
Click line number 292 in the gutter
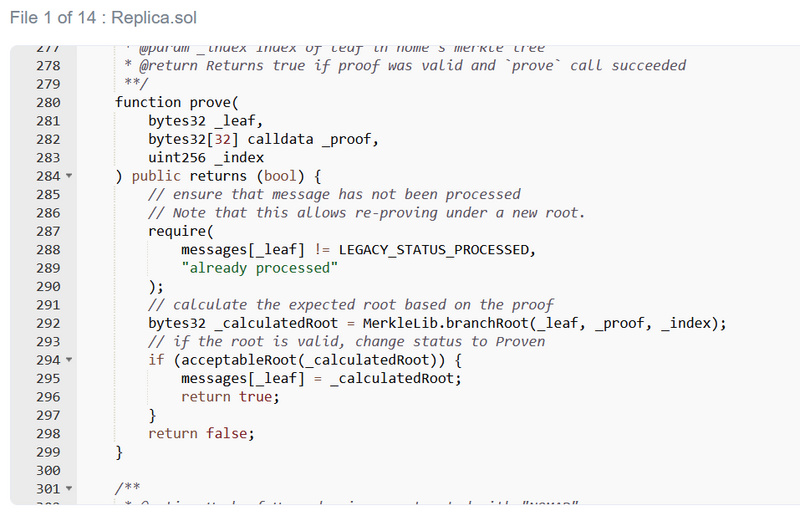pyautogui.click(x=48, y=323)
